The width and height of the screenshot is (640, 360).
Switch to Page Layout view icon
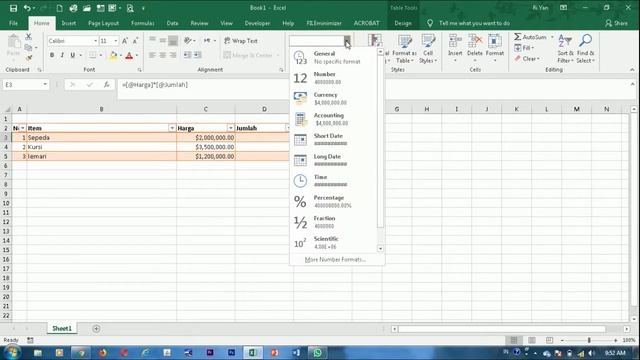531,340
